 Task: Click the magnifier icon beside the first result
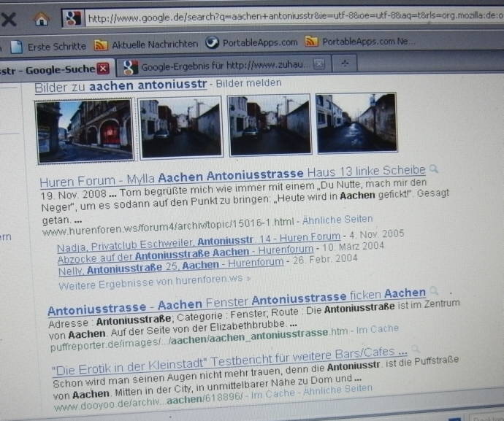(x=433, y=169)
